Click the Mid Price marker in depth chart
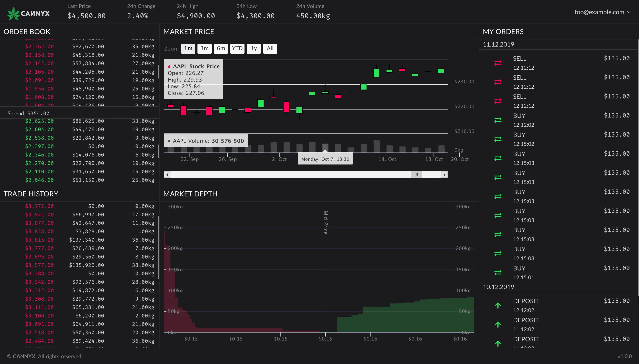 click(325, 222)
